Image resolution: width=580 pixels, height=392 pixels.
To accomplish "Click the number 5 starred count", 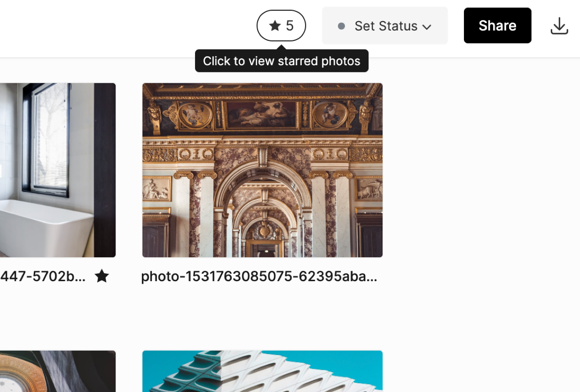I will [290, 26].
